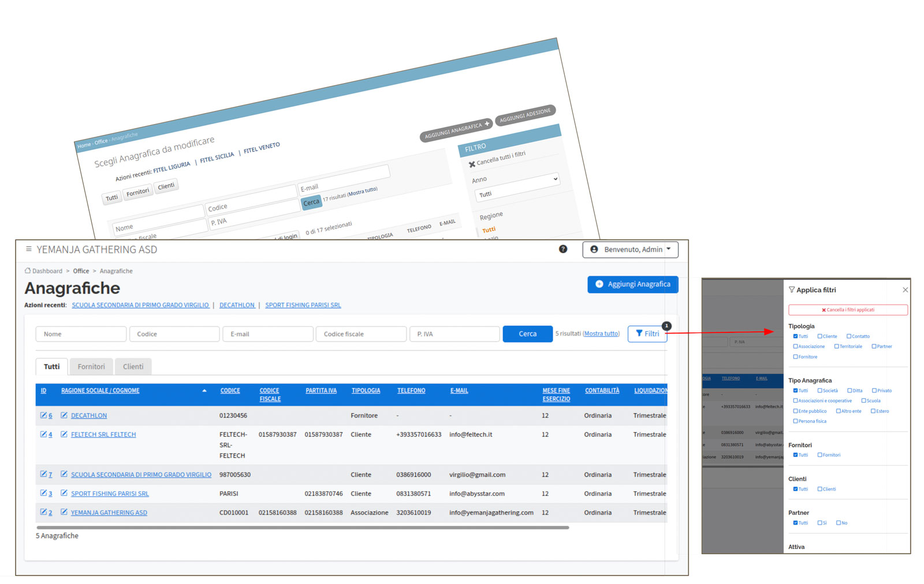Image resolution: width=924 pixels, height=584 pixels.
Task: Check Sì under Partner filter section
Action: tap(819, 523)
